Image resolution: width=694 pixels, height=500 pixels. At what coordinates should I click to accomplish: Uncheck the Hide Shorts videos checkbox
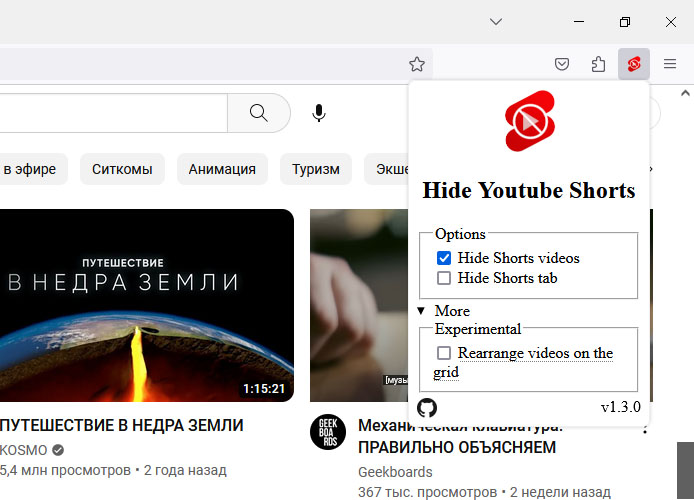click(x=443, y=258)
